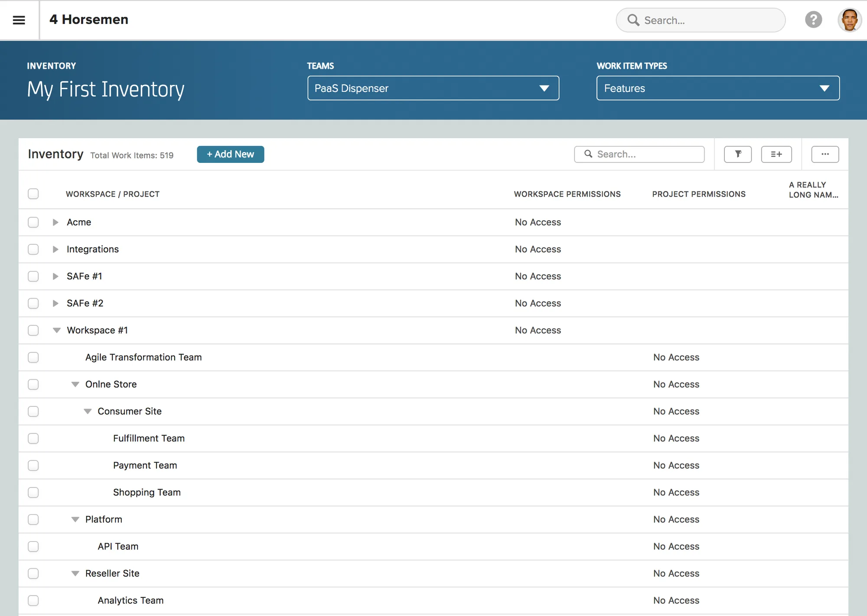867x616 pixels.
Task: Select the Agile Transformation Team row name
Action: pos(143,357)
